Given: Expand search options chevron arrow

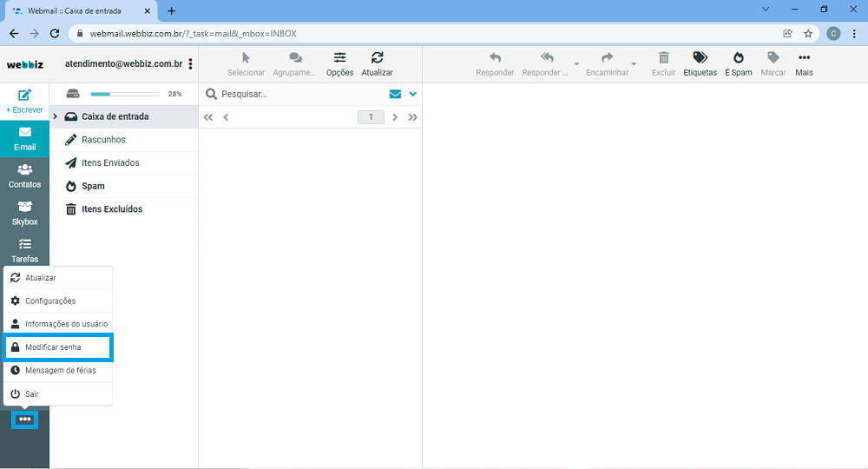Looking at the screenshot, I should [x=413, y=94].
